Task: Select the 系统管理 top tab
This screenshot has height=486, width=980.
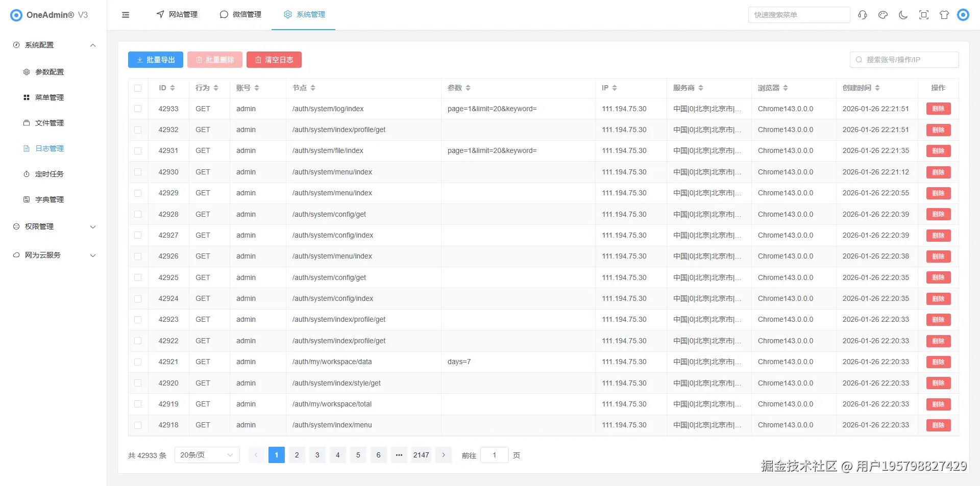Action: tap(304, 15)
